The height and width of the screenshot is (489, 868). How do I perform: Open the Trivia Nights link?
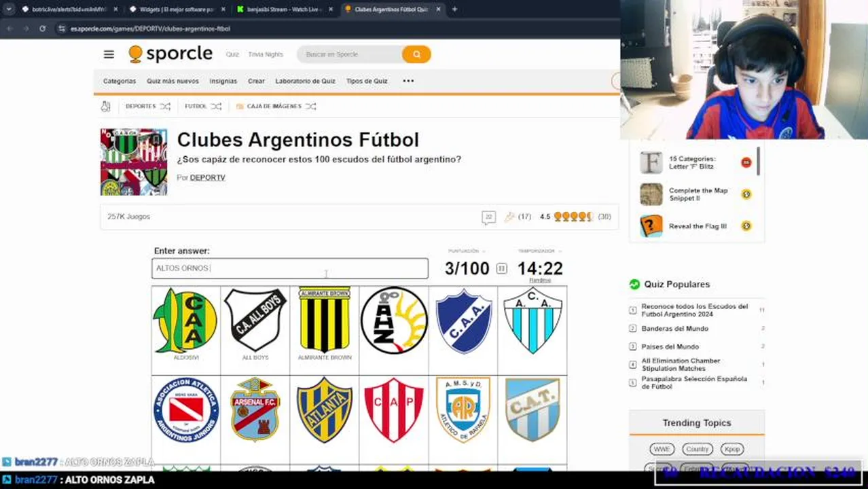pyautogui.click(x=266, y=54)
